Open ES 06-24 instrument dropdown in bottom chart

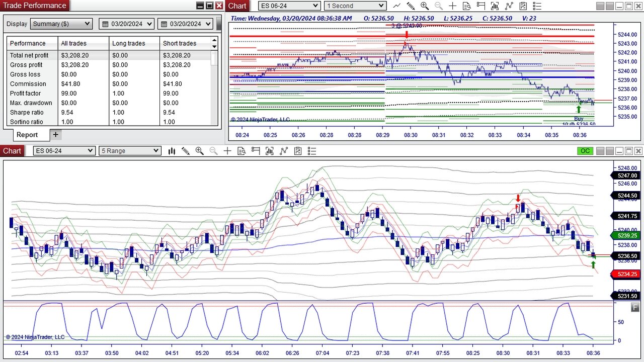[x=64, y=151]
